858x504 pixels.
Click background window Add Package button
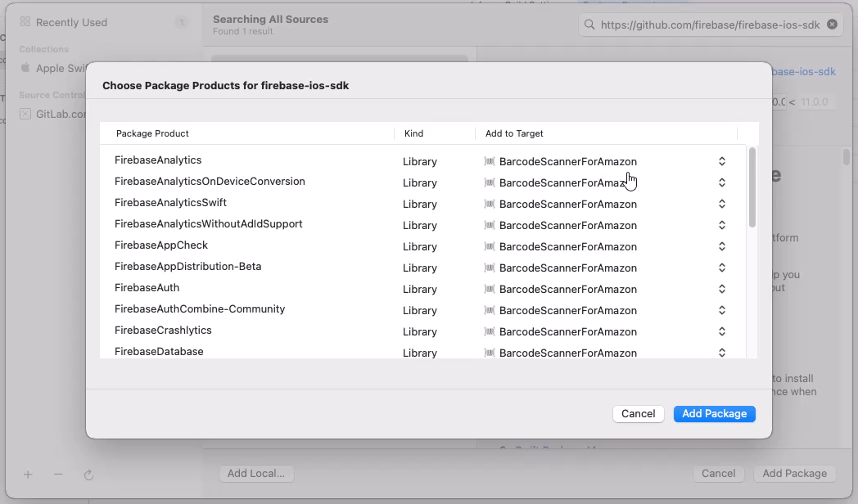794,474
